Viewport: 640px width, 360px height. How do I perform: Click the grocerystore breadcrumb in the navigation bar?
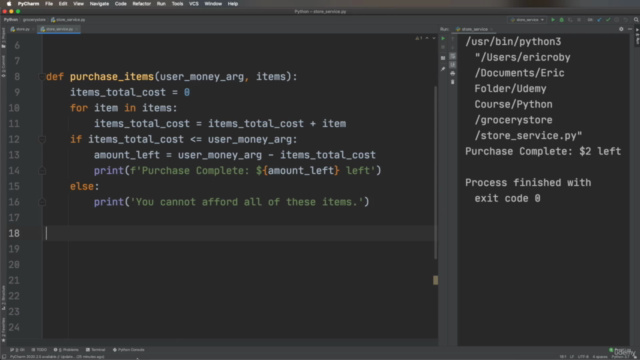point(34,20)
